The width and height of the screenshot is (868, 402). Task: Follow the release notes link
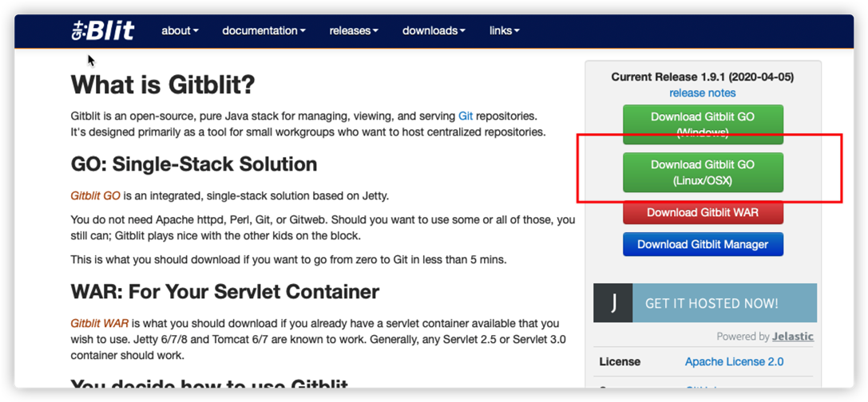[703, 93]
